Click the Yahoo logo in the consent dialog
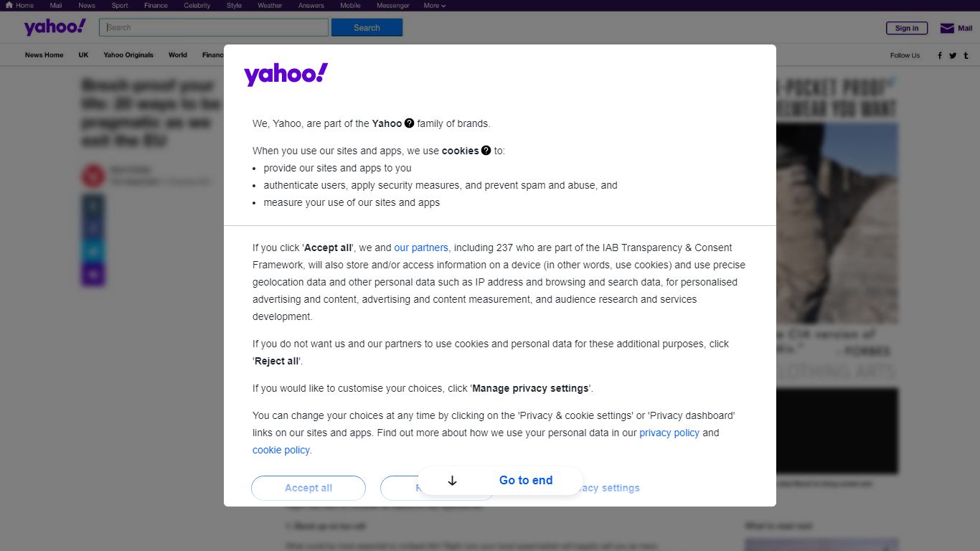The image size is (980, 551). pyautogui.click(x=286, y=74)
